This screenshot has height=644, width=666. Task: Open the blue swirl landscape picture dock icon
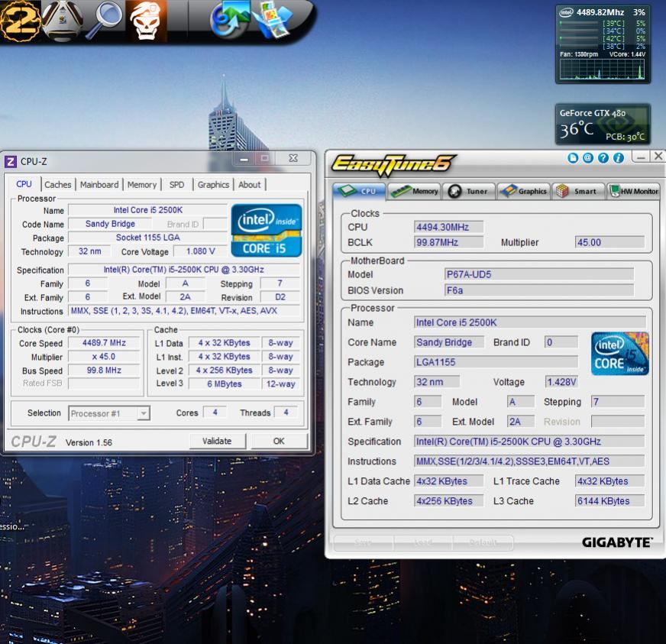pyautogui.click(x=229, y=18)
